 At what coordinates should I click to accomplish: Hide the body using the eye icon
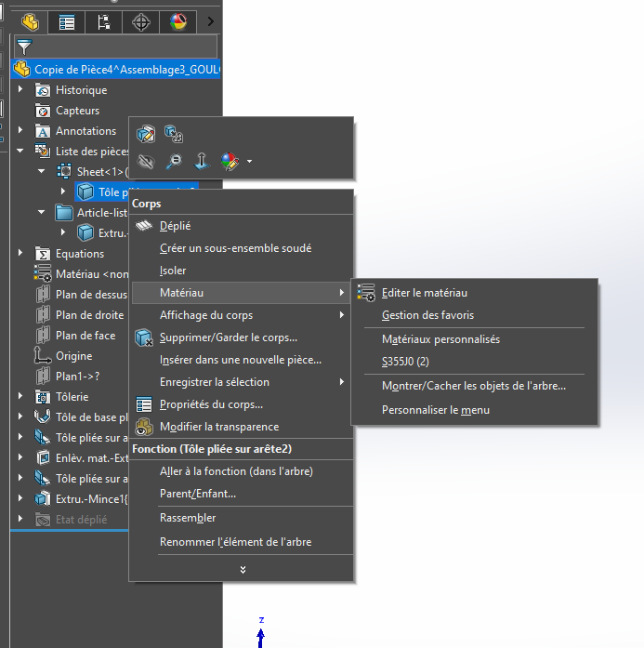[146, 162]
